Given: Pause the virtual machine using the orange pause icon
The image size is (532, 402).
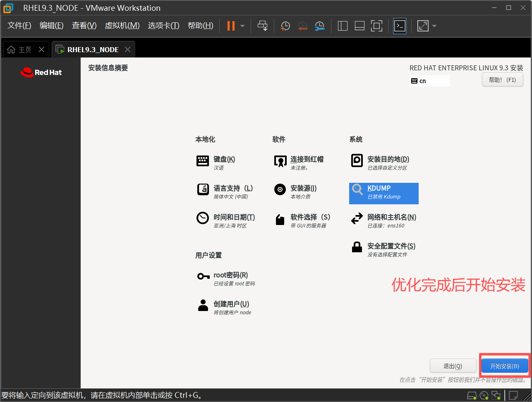Looking at the screenshot, I should (x=231, y=26).
